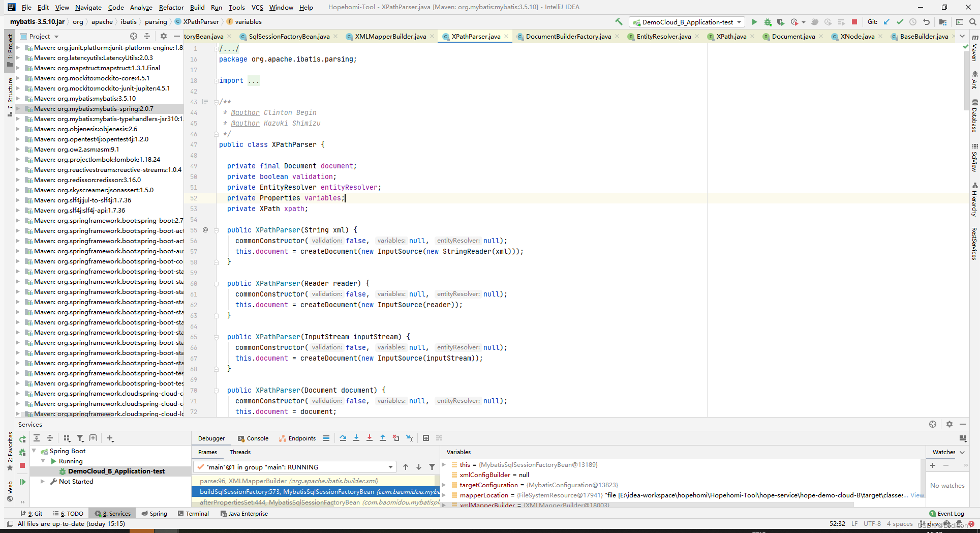980x533 pixels.
Task: Open Evaluate Expression calculator icon
Action: tap(426, 438)
